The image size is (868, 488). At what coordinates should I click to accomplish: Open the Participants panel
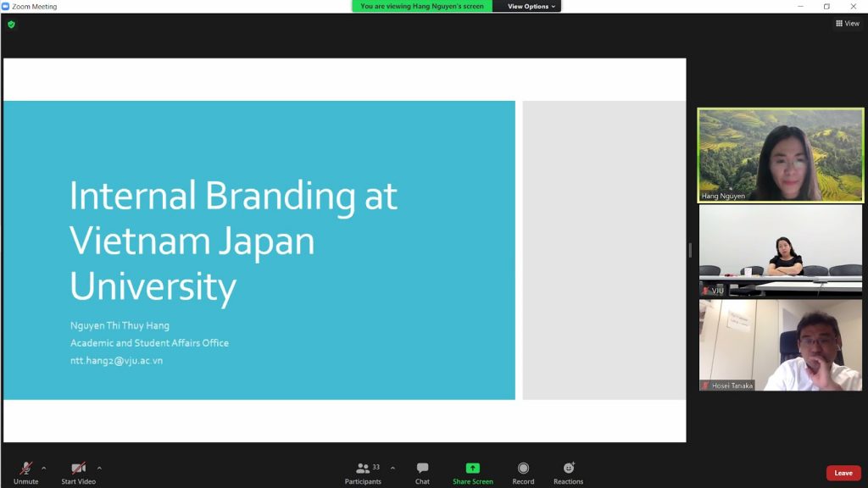pos(363,473)
